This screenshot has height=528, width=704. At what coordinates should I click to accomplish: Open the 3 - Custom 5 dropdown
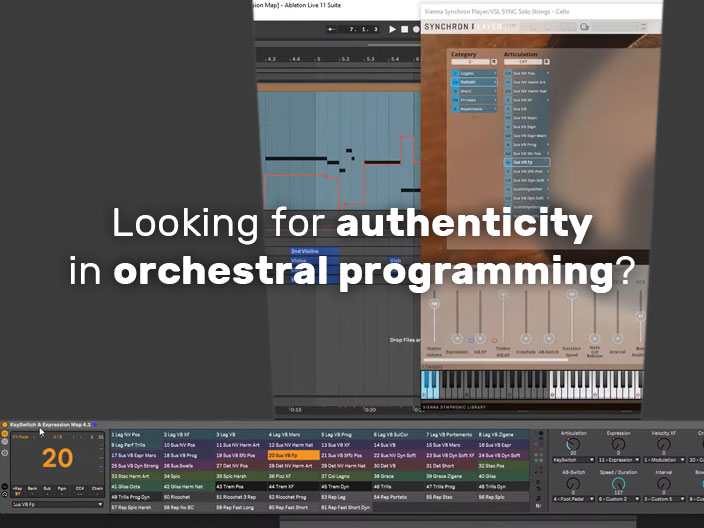pos(664,499)
